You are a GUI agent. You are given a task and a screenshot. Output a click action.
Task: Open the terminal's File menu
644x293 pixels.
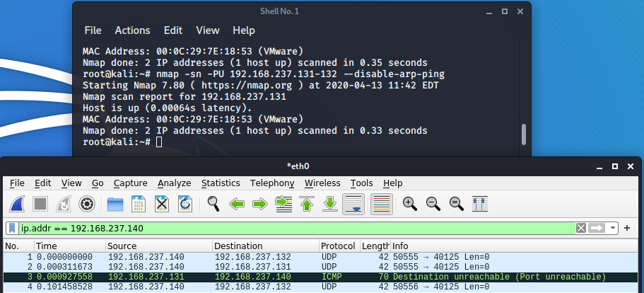[93, 30]
